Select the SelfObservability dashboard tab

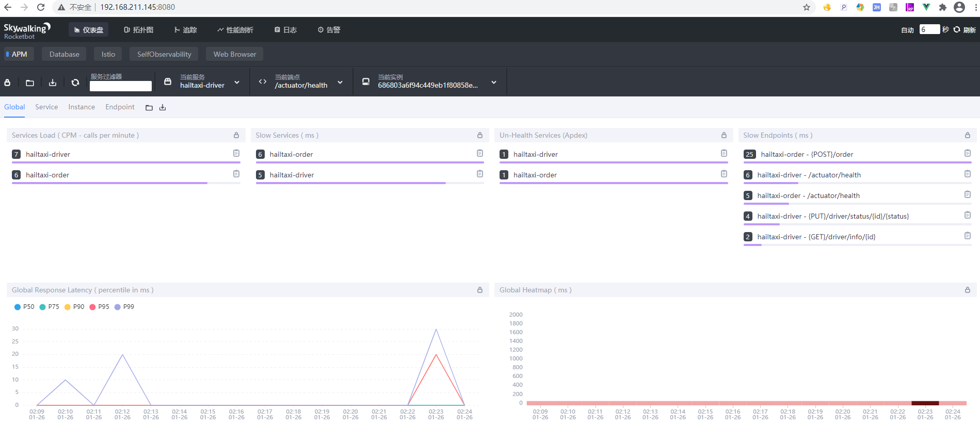click(x=164, y=54)
